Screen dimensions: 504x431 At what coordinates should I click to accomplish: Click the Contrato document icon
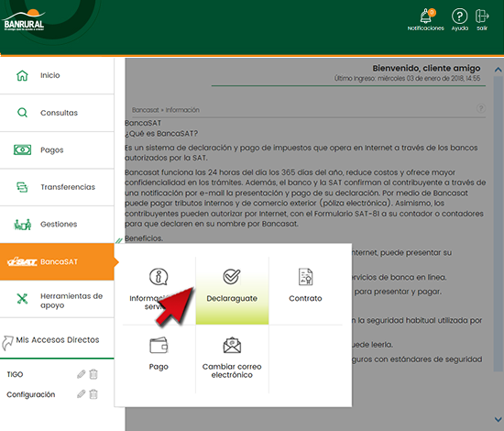305,277
